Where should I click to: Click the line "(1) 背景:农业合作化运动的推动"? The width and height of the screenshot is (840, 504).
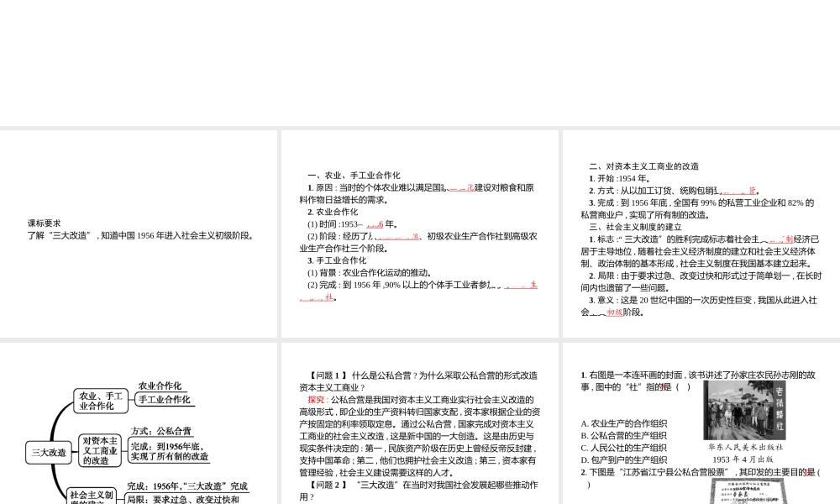tap(370, 273)
